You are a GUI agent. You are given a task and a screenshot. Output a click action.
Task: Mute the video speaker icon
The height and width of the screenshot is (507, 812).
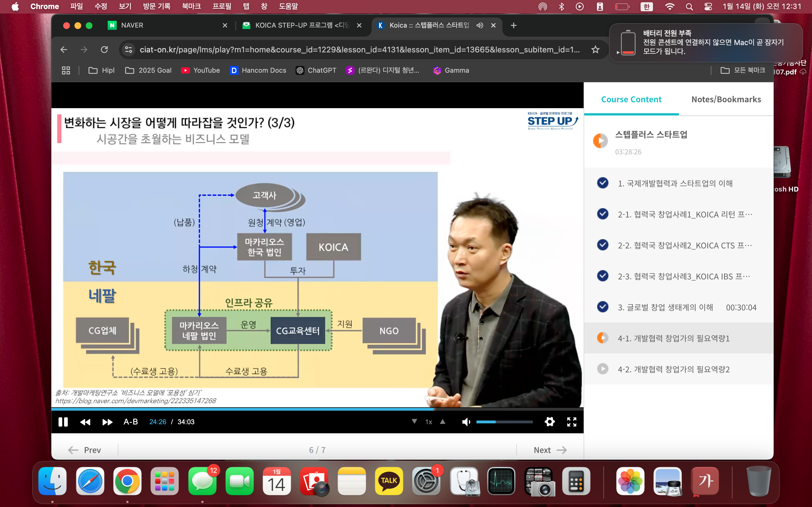466,422
